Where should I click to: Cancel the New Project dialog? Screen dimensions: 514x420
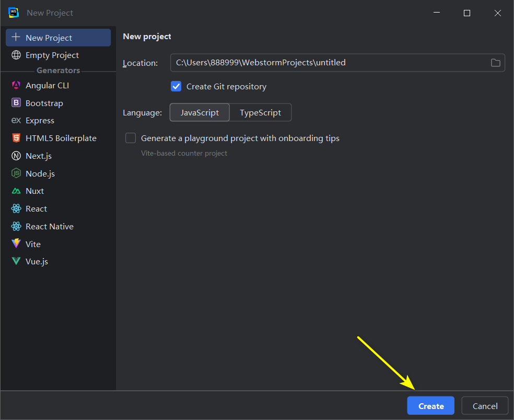[x=485, y=405]
